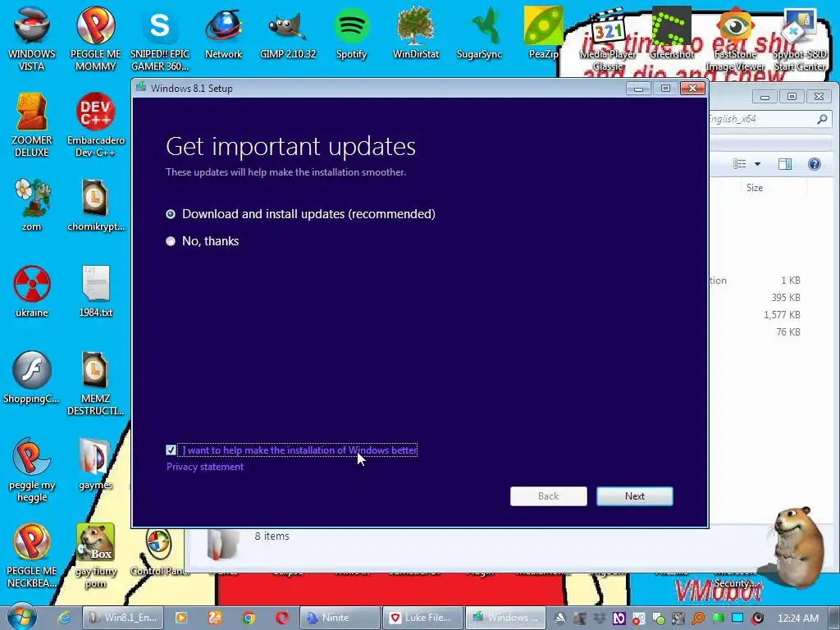The height and width of the screenshot is (630, 840).
Task: Open the 1984.txt file
Action: 95,291
